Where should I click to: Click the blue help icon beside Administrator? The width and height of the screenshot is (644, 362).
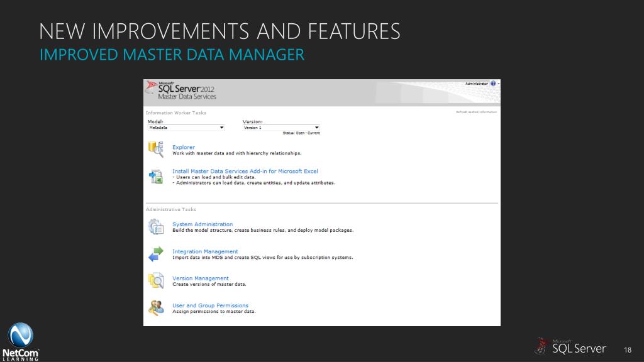click(493, 84)
